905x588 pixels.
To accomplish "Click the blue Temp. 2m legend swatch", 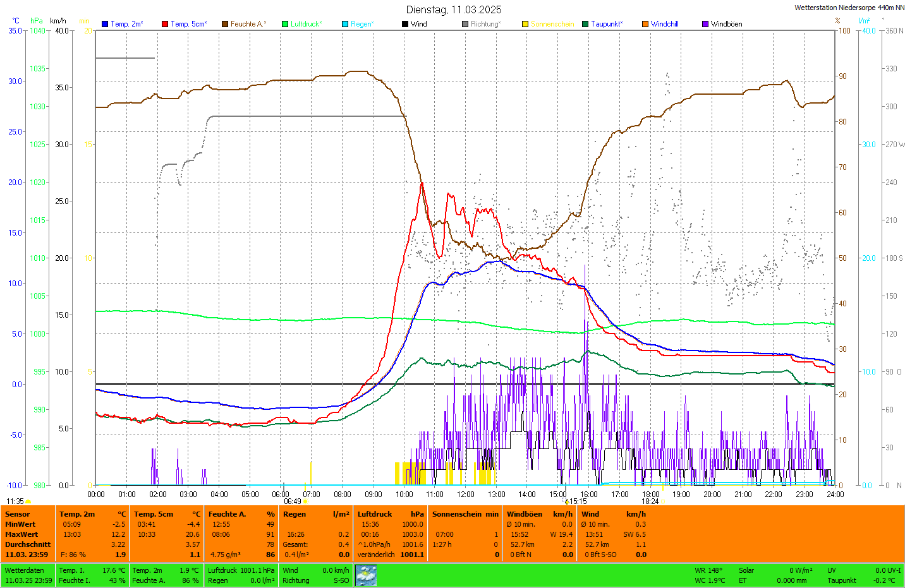I will click(x=105, y=24).
